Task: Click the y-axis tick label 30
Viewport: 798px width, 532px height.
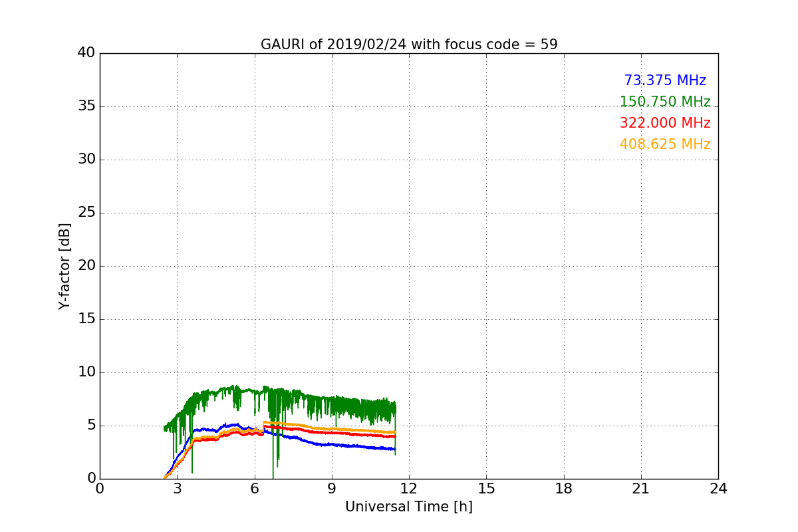Action: (x=86, y=160)
